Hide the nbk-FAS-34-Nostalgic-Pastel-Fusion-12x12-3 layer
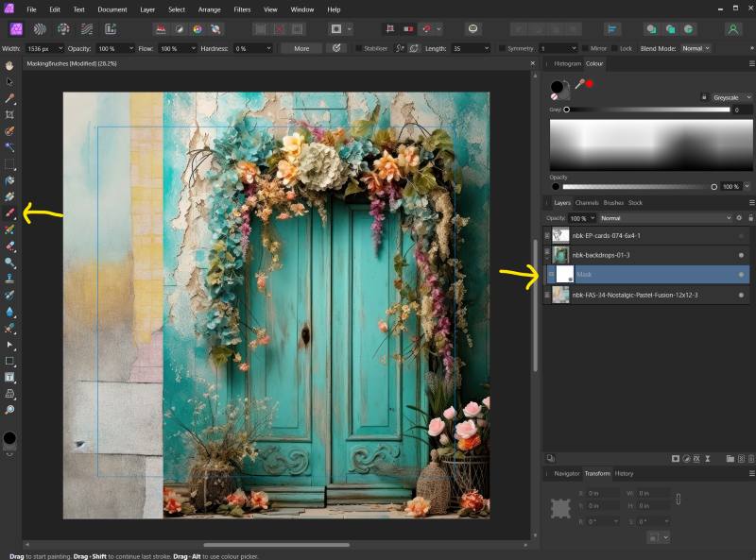756x560 pixels. click(741, 295)
